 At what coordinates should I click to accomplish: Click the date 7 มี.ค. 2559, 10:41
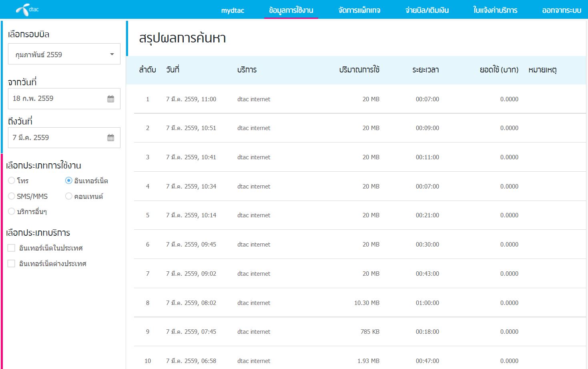pyautogui.click(x=191, y=157)
